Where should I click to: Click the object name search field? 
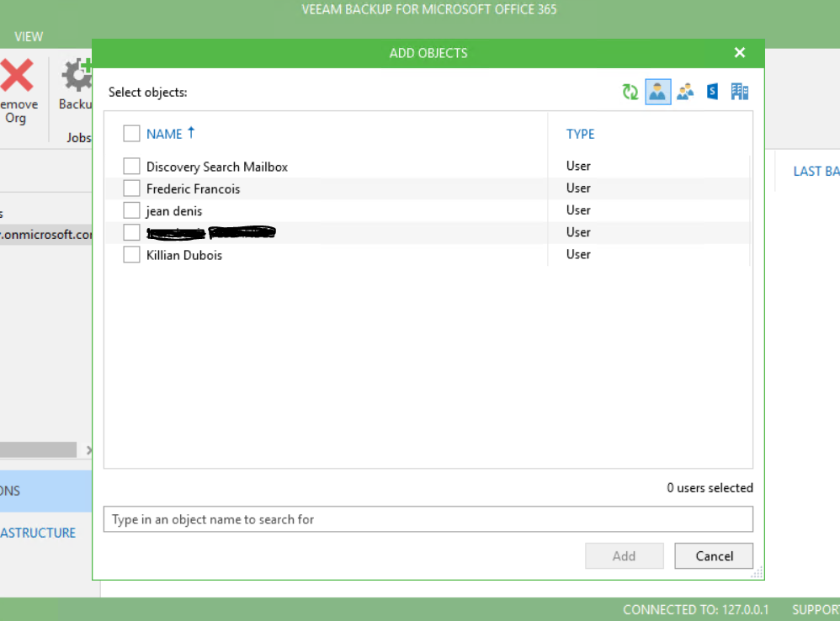pyautogui.click(x=428, y=519)
